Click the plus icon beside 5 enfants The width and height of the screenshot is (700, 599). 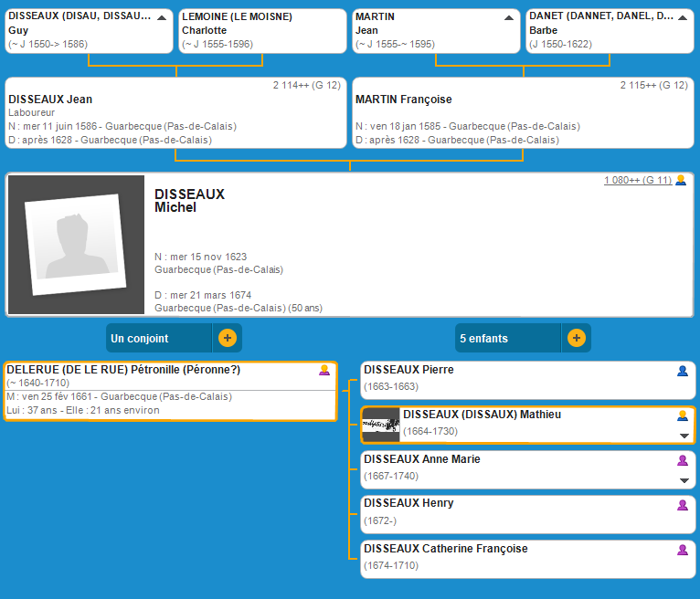tap(576, 338)
